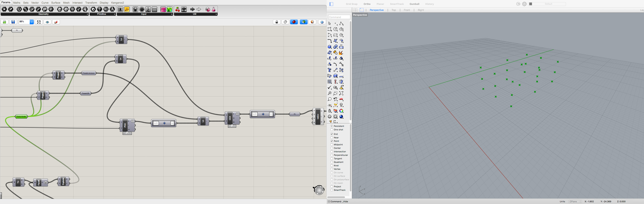
Task: Click into the Command input field
Action: (339, 17)
